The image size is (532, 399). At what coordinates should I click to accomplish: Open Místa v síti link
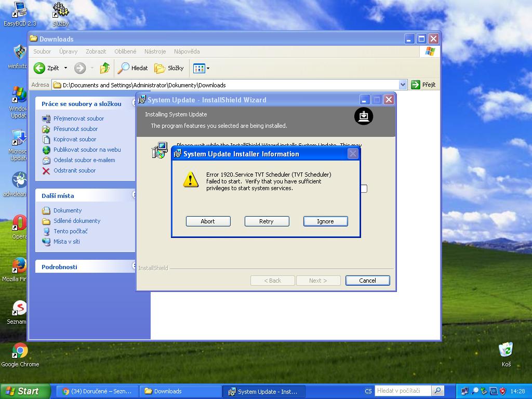(x=66, y=242)
